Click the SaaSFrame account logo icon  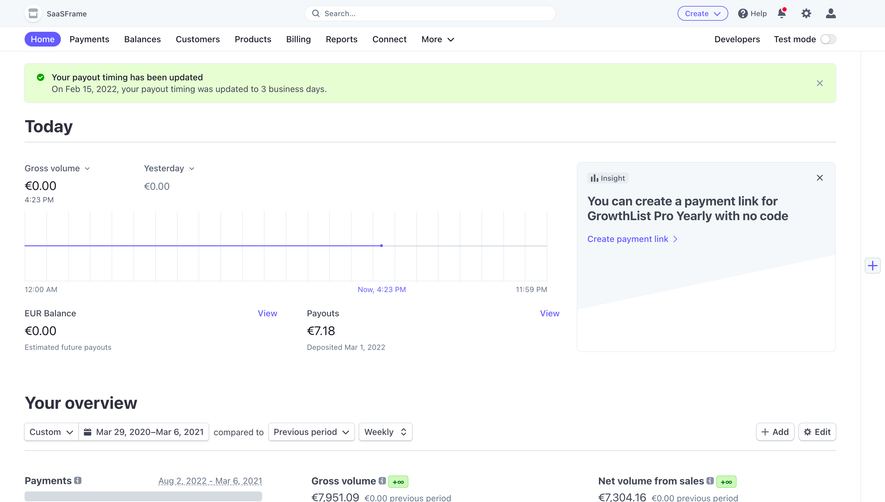(33, 14)
